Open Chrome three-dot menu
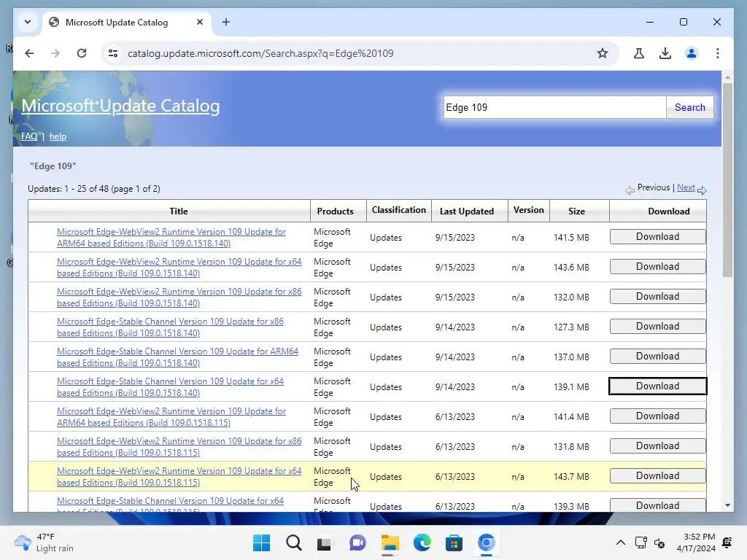The height and width of the screenshot is (560, 747). [718, 53]
